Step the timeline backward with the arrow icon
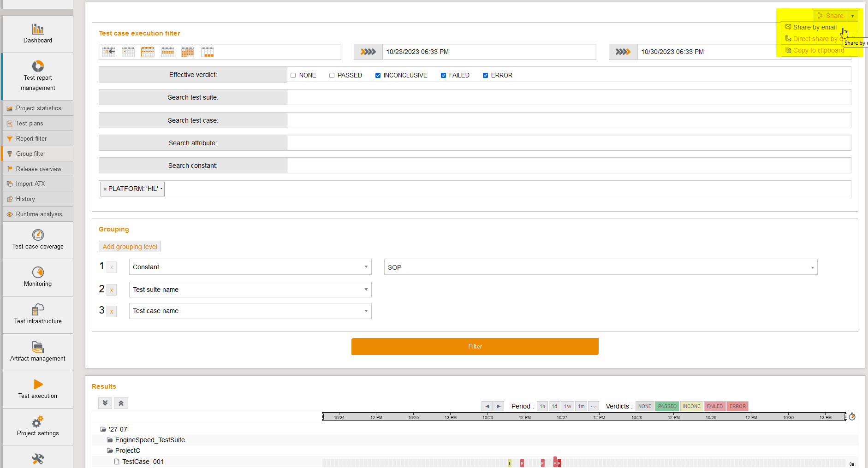868x468 pixels. [487, 406]
